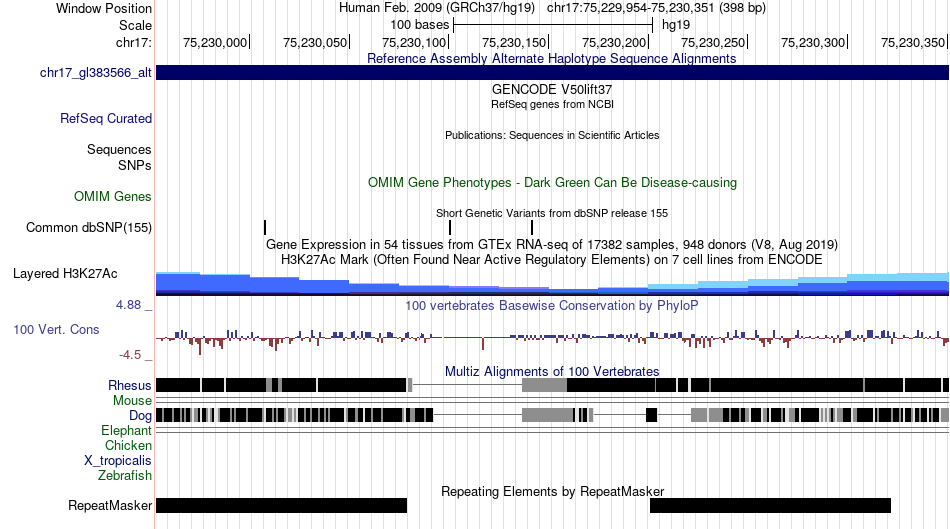The width and height of the screenshot is (950, 529).
Task: Click the first Common dbSNP variant tick
Action: pos(265,227)
